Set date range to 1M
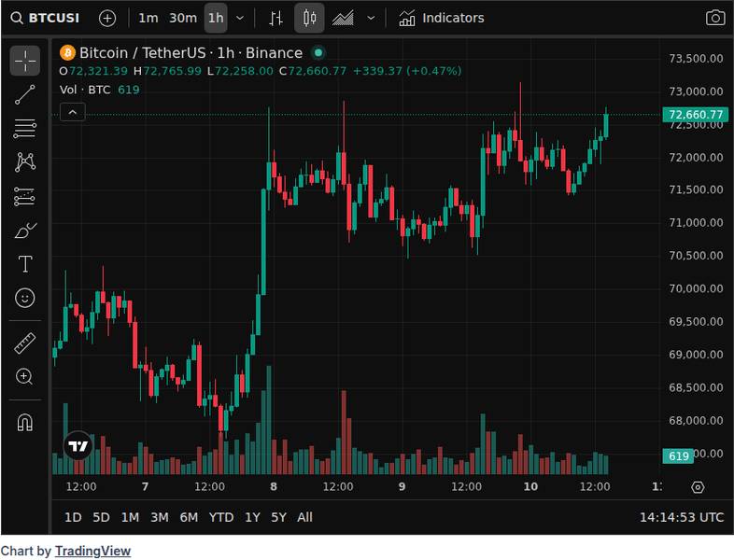 [x=130, y=517]
